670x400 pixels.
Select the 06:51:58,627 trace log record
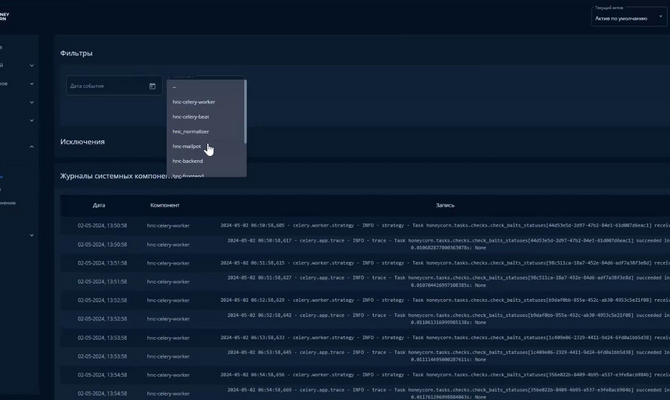point(365,281)
